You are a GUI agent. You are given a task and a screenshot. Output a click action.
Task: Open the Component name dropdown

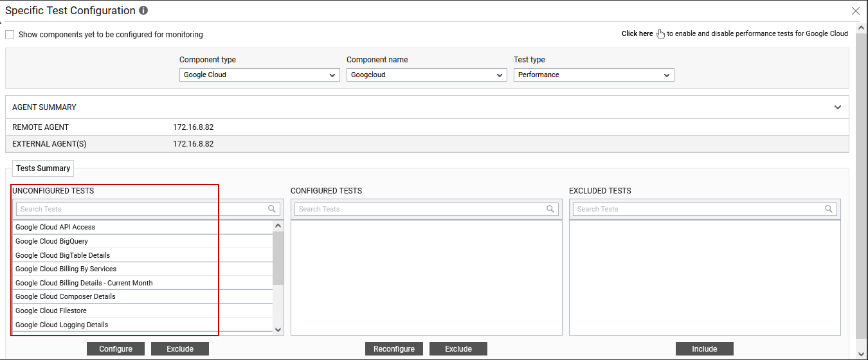point(426,75)
